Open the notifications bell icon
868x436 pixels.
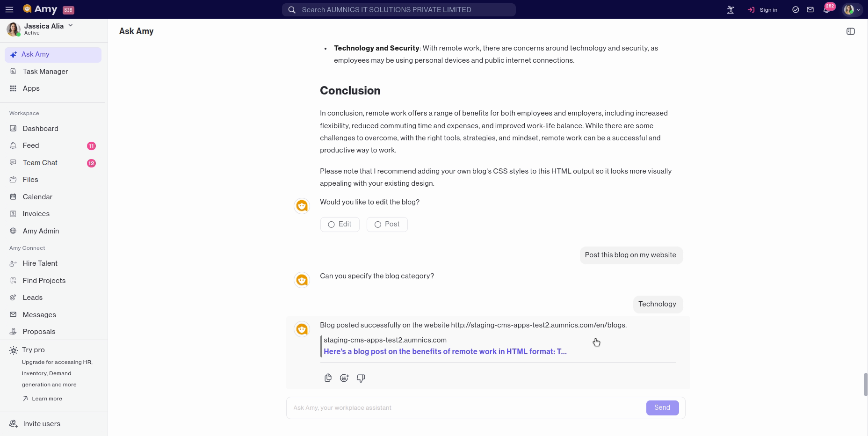click(x=826, y=10)
